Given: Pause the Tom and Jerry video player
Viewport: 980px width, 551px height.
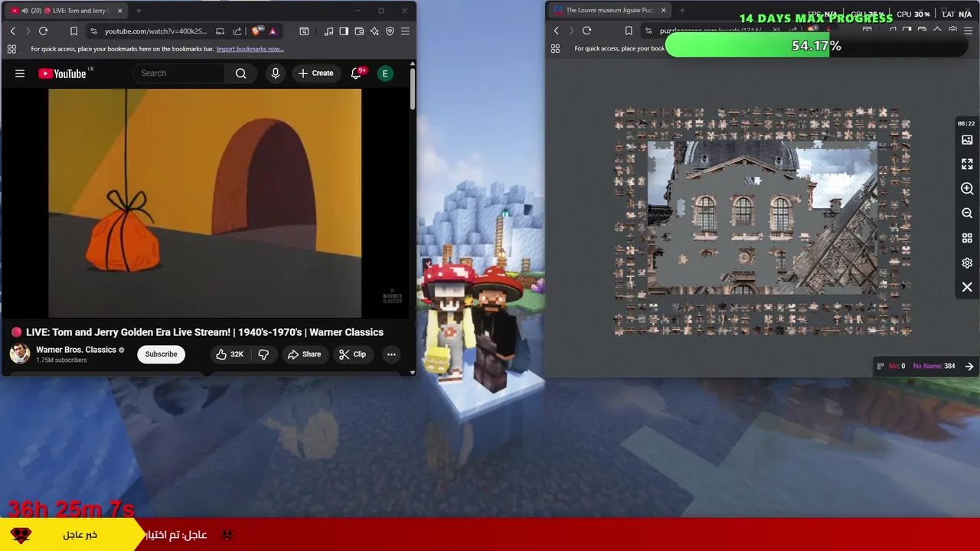Looking at the screenshot, I should pyautogui.click(x=204, y=203).
